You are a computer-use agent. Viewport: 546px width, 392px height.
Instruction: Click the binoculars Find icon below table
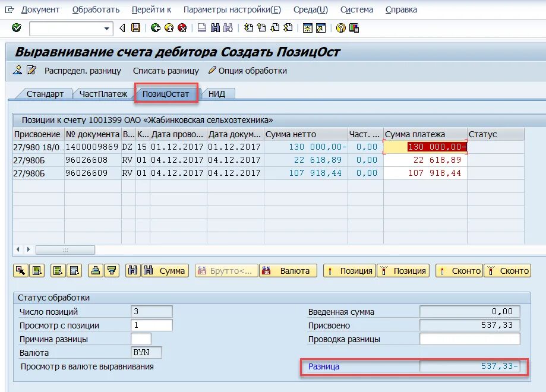click(x=132, y=270)
